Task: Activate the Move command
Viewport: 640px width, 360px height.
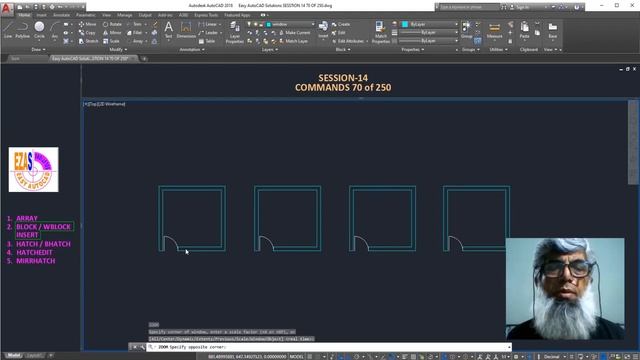Action: [x=87, y=24]
